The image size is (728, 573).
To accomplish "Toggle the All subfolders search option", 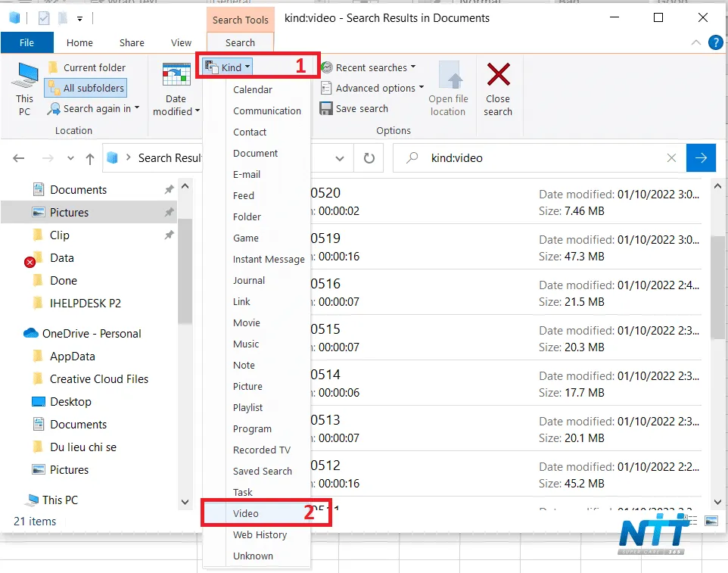I will coord(85,88).
